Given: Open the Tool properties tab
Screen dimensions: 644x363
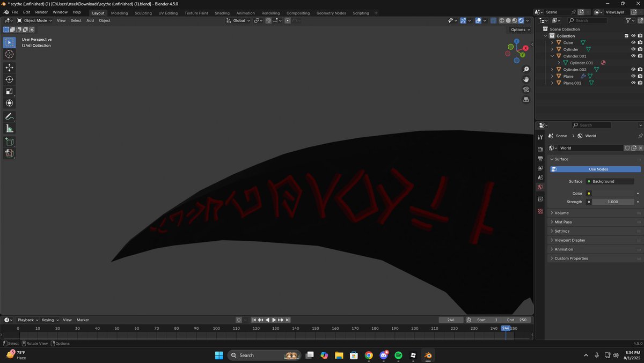Looking at the screenshot, I should pos(540,137).
